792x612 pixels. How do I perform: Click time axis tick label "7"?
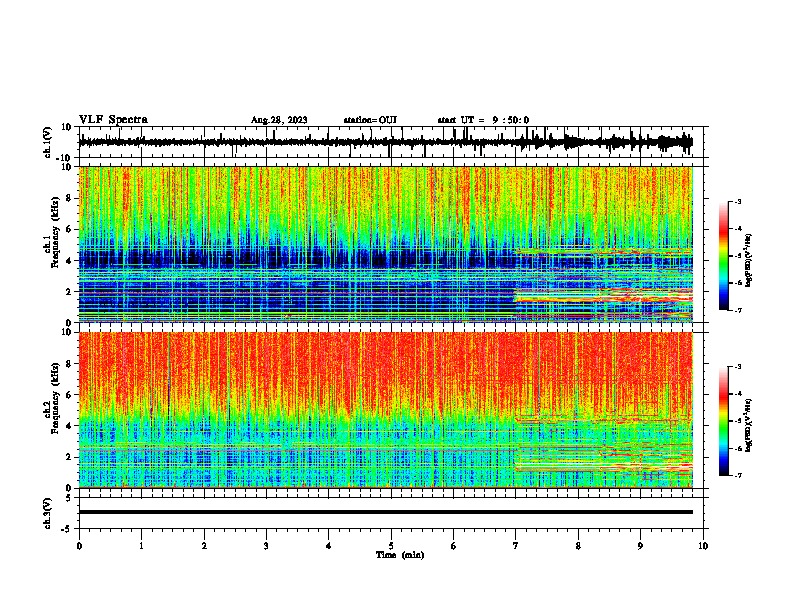516,545
